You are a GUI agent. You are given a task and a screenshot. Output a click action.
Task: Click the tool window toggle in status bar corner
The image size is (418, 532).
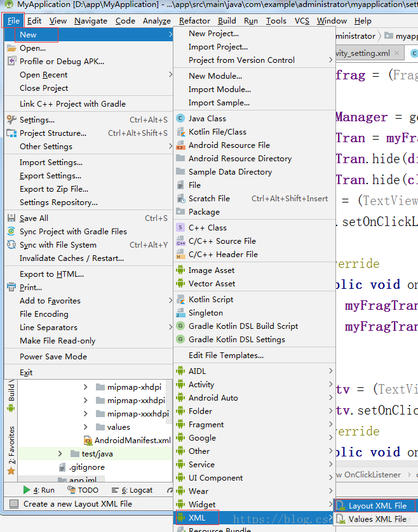point(14,504)
